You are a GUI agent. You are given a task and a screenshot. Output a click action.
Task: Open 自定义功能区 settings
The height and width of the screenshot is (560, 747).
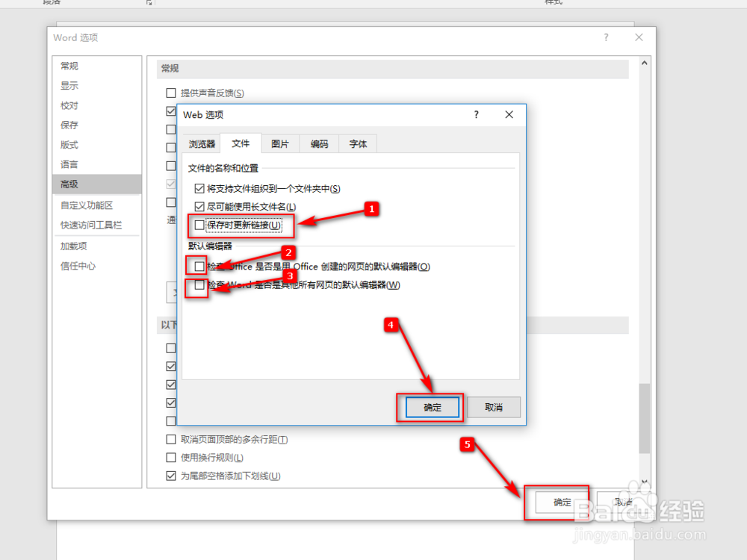pos(84,205)
